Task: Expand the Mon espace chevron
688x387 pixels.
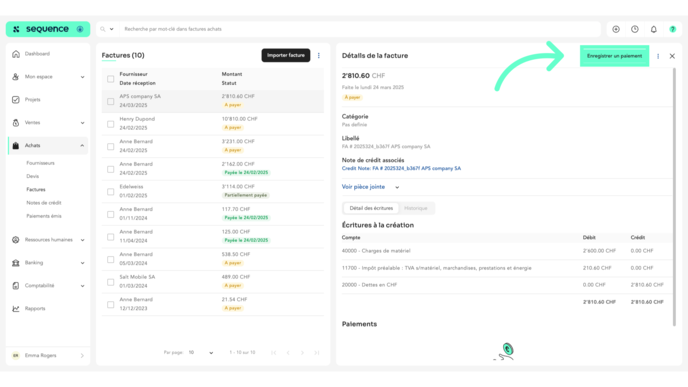Action: pos(82,77)
